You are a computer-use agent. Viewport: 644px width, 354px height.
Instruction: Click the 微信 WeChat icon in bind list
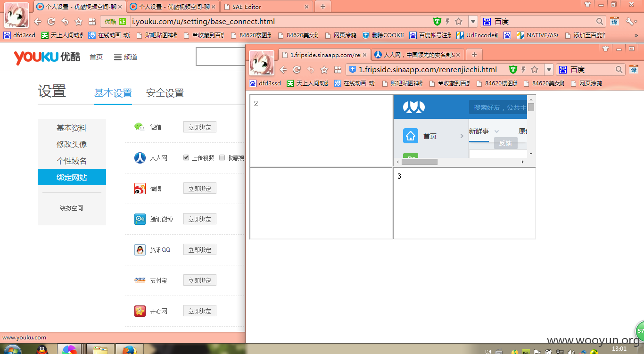pyautogui.click(x=140, y=127)
